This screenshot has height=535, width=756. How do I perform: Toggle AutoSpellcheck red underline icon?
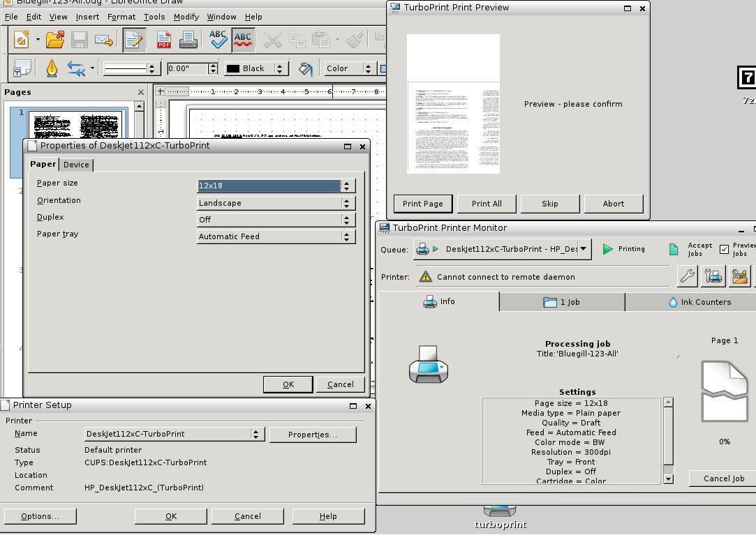[x=243, y=40]
